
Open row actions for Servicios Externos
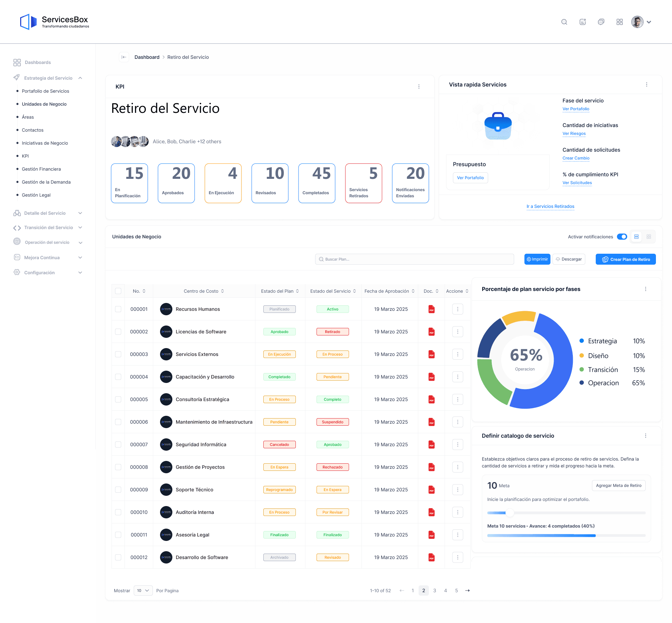(x=458, y=354)
